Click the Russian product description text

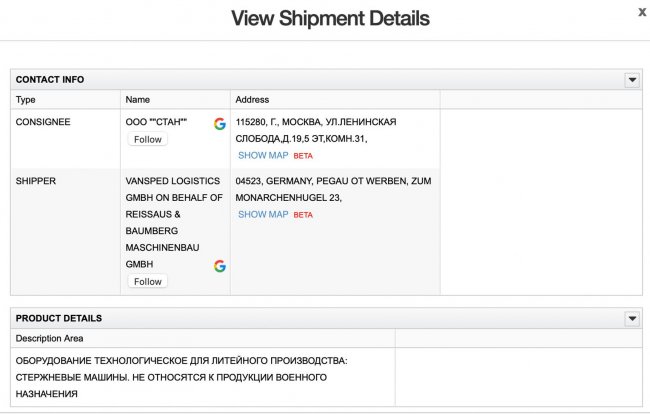(x=190, y=377)
